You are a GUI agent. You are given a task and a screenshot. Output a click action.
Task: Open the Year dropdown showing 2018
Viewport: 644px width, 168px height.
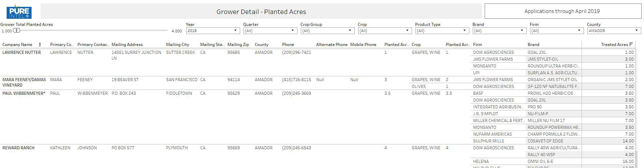212,31
